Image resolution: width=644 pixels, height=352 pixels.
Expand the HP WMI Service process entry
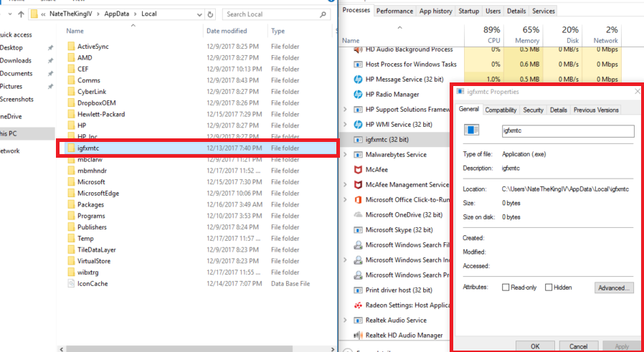click(x=346, y=125)
